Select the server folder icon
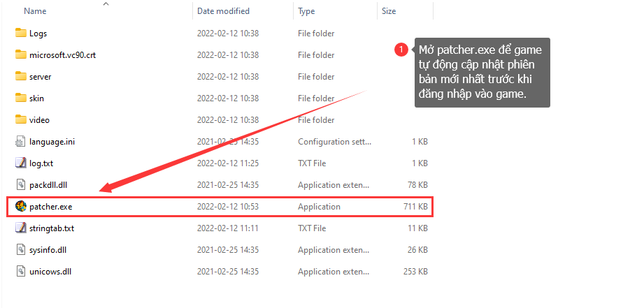 (x=20, y=77)
